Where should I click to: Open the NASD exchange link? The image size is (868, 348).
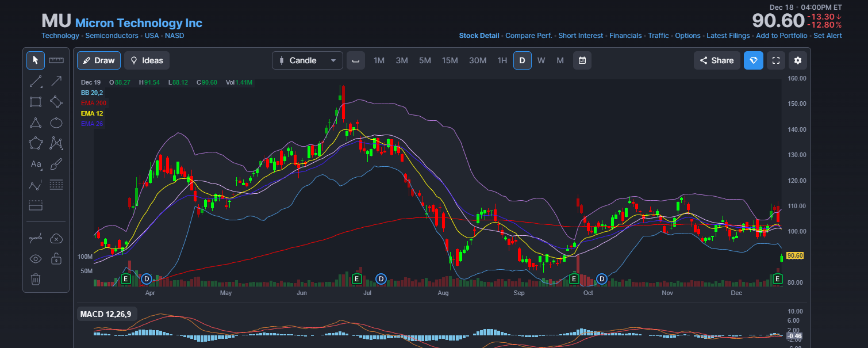click(175, 36)
